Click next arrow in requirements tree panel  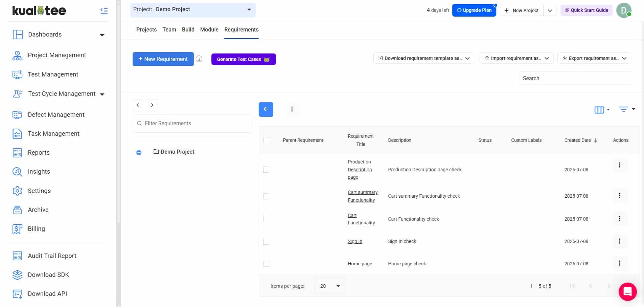pyautogui.click(x=152, y=105)
